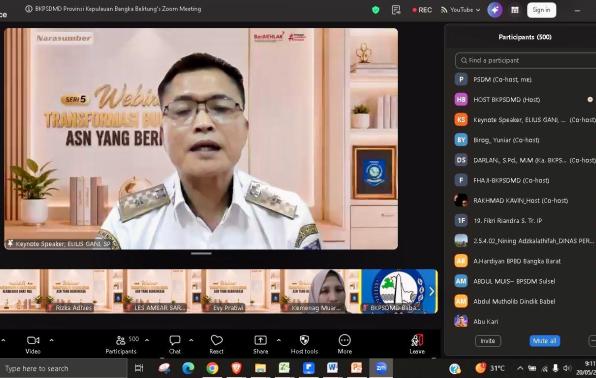596x378 pixels.
Task: Open the AI Companion sparkle icon
Action: coord(495,10)
